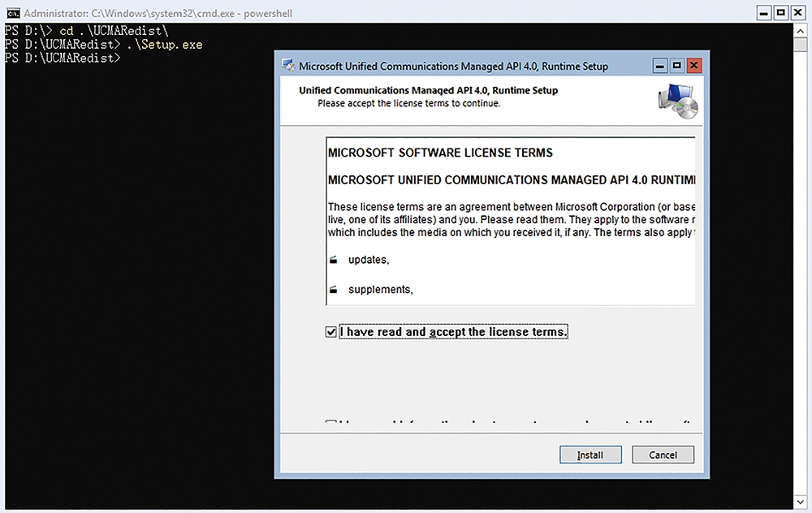Click the last PowerShell prompt line
Image resolution: width=812 pixels, height=513 pixels.
coord(63,58)
